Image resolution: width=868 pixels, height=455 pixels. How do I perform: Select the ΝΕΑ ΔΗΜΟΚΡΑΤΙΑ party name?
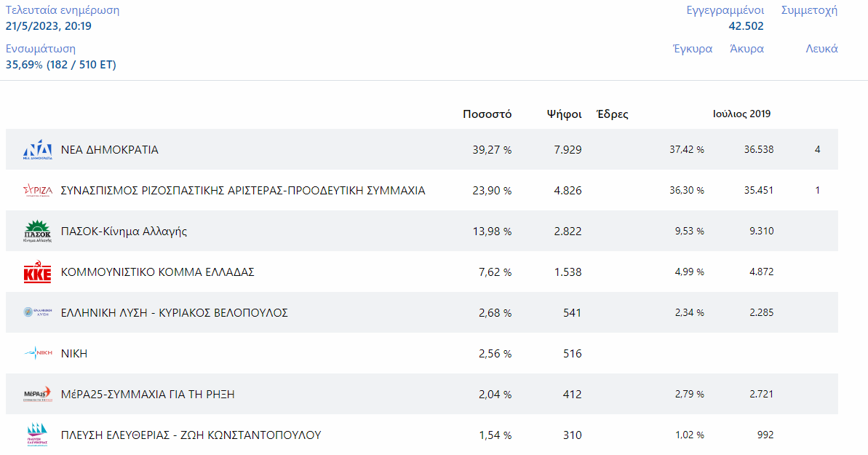109,150
